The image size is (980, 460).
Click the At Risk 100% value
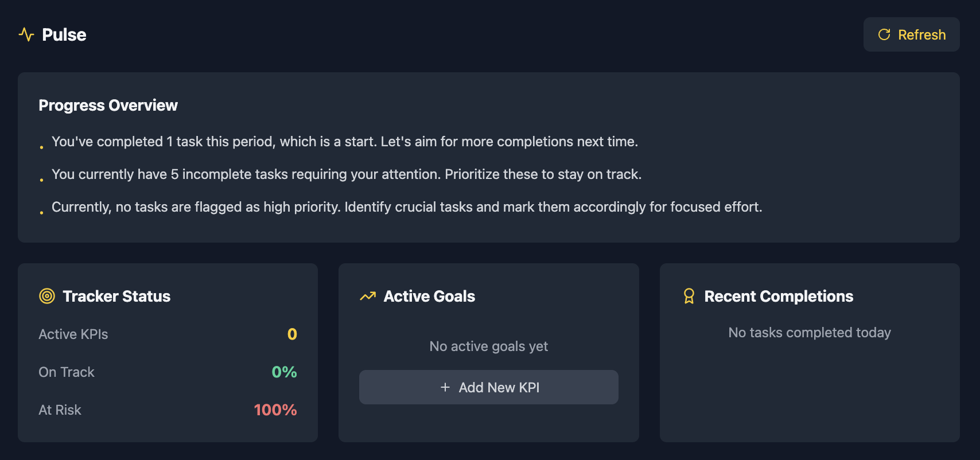pyautogui.click(x=275, y=410)
